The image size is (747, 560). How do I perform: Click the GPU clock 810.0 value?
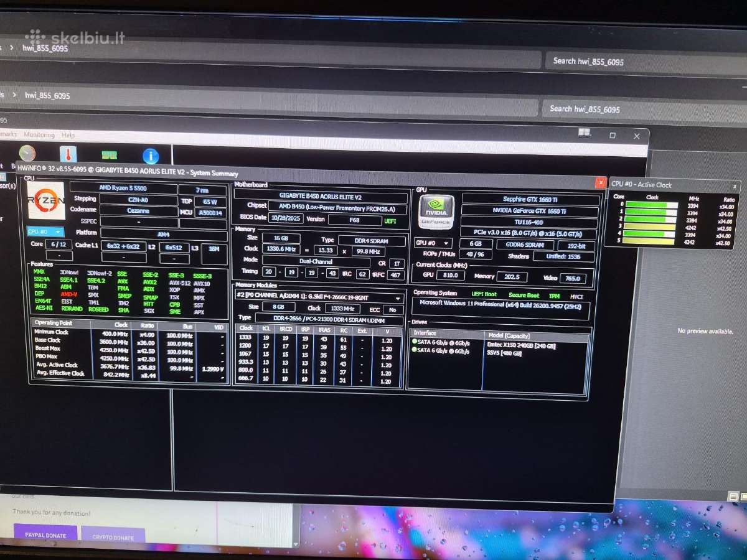tap(450, 275)
